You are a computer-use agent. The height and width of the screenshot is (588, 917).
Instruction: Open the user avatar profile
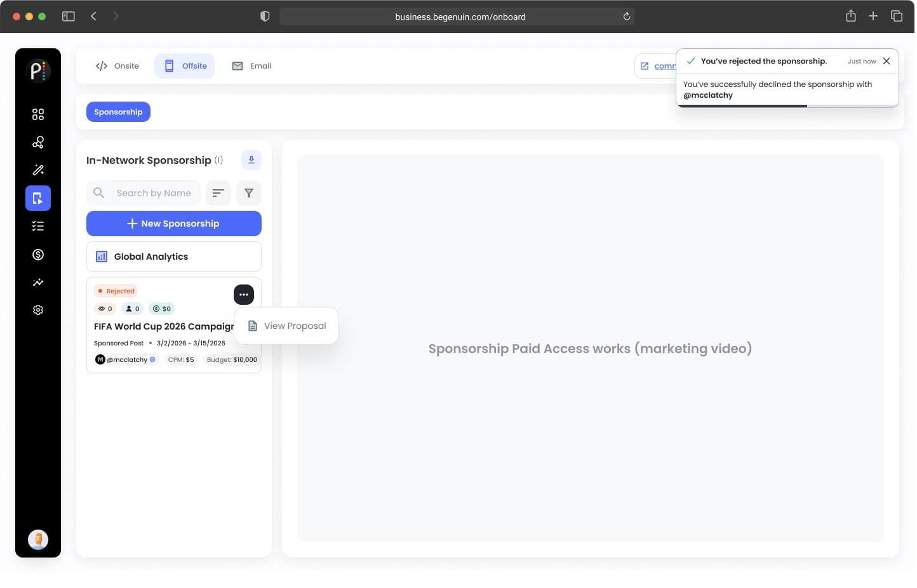(x=38, y=540)
